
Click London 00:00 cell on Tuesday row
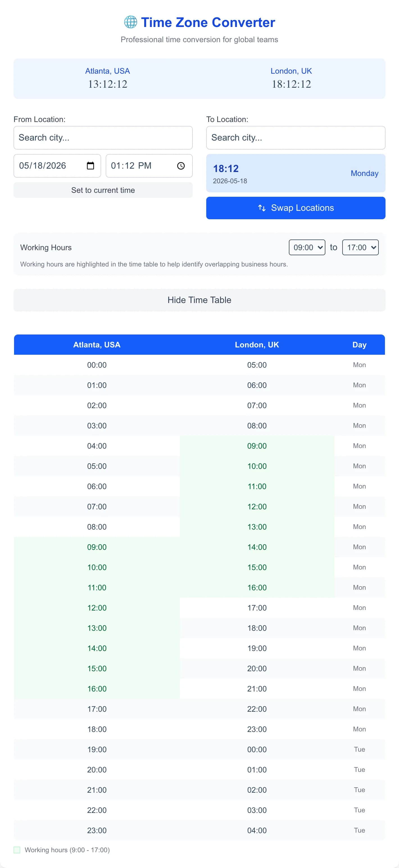(257, 749)
